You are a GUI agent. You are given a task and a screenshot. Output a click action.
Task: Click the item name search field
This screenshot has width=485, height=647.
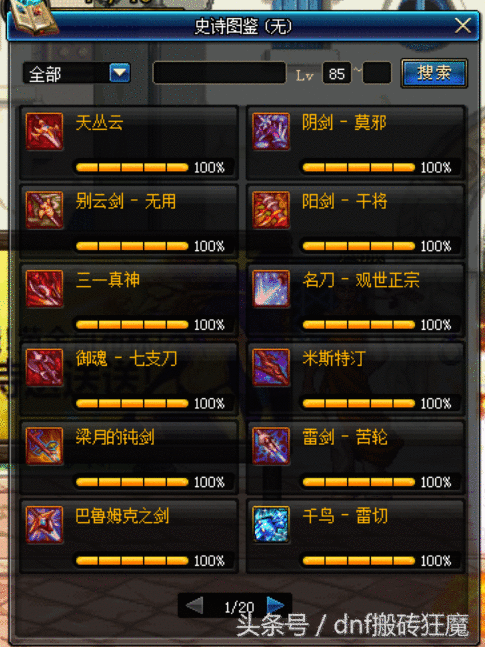[x=219, y=73]
